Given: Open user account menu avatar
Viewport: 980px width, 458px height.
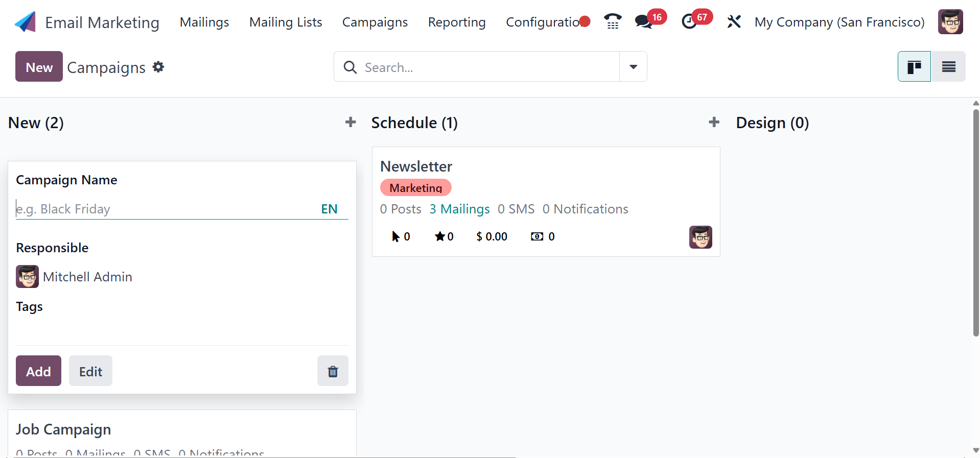Looking at the screenshot, I should point(950,22).
